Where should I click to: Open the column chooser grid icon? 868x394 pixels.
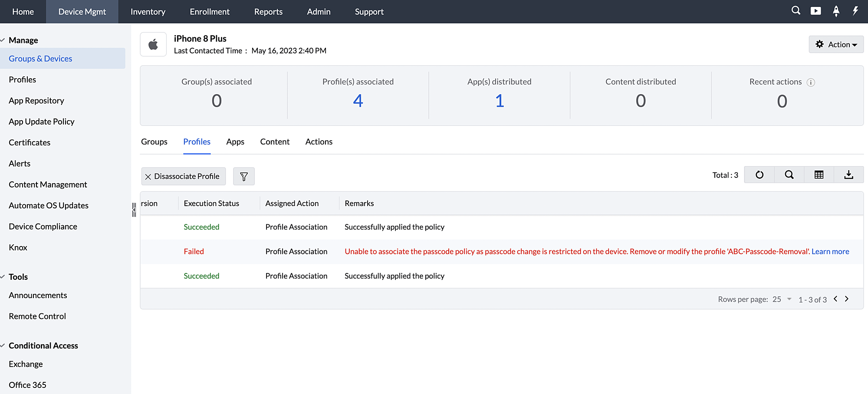[x=819, y=175]
